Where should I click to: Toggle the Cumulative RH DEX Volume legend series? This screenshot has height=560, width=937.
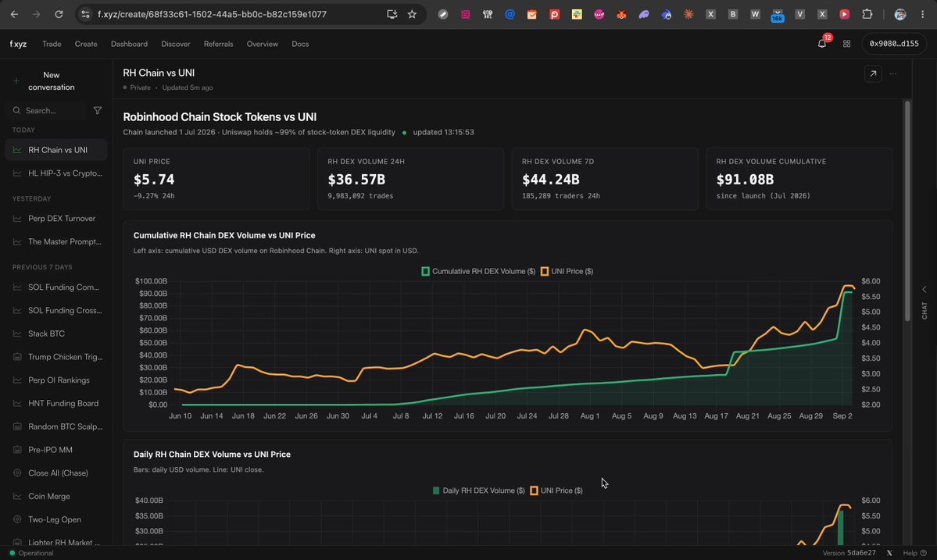pos(478,271)
